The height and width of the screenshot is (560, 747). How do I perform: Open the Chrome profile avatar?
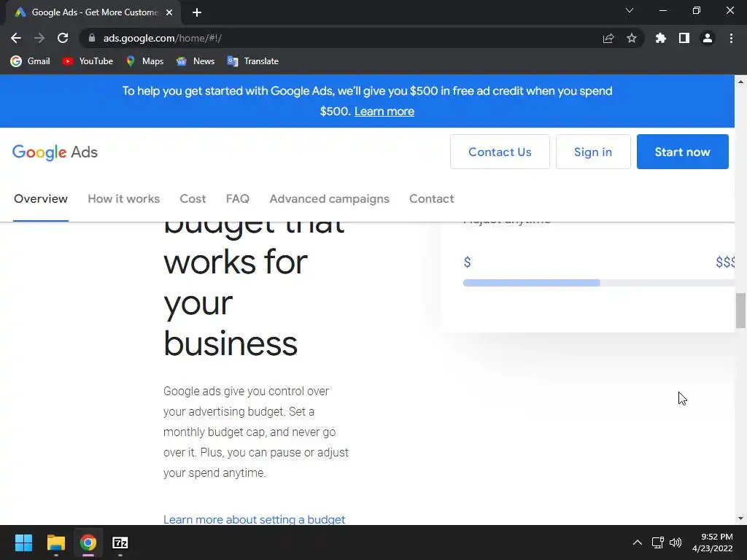pyautogui.click(x=708, y=38)
